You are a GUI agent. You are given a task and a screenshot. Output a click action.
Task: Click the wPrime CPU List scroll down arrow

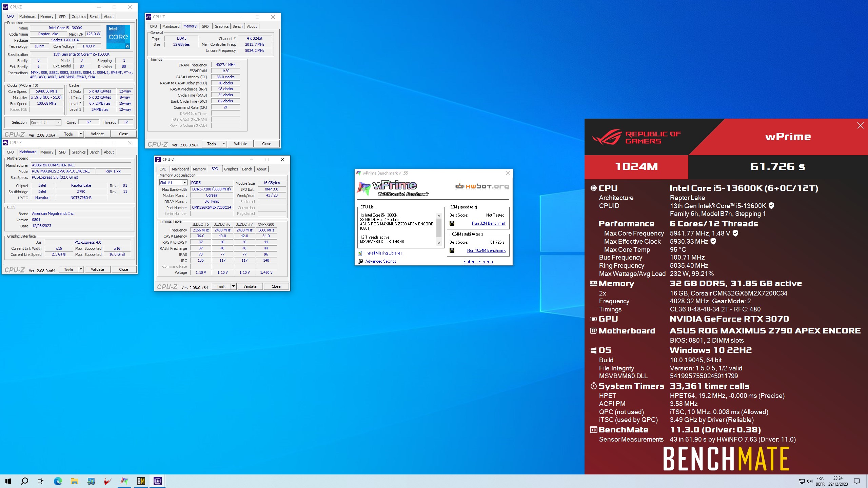pos(439,243)
